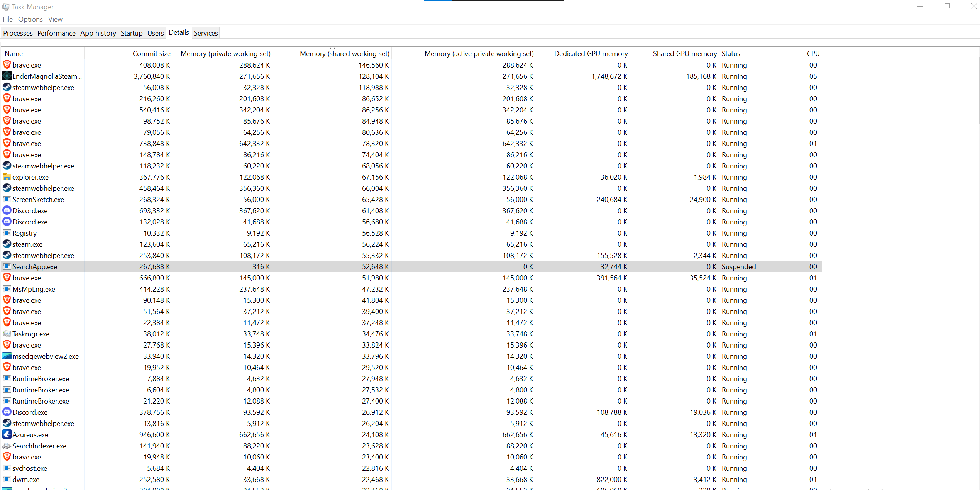Image resolution: width=980 pixels, height=490 pixels.
Task: Select the Taskmgr.exe process name
Action: click(31, 334)
